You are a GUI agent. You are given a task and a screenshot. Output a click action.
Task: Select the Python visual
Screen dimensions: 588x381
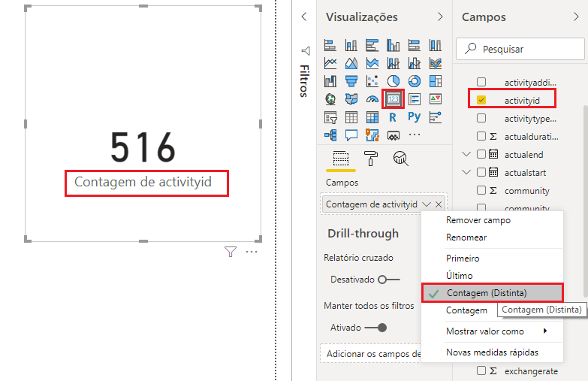pos(414,117)
